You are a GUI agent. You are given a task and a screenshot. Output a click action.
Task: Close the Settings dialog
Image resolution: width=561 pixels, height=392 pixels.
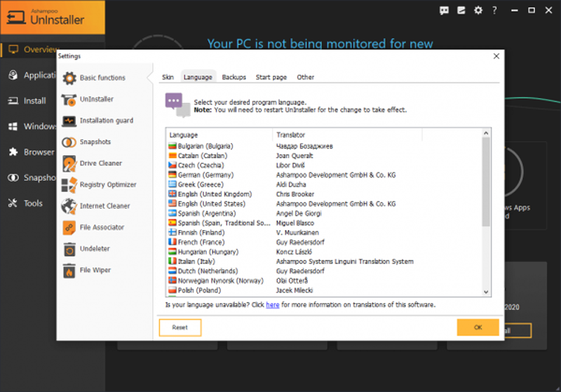click(x=496, y=56)
